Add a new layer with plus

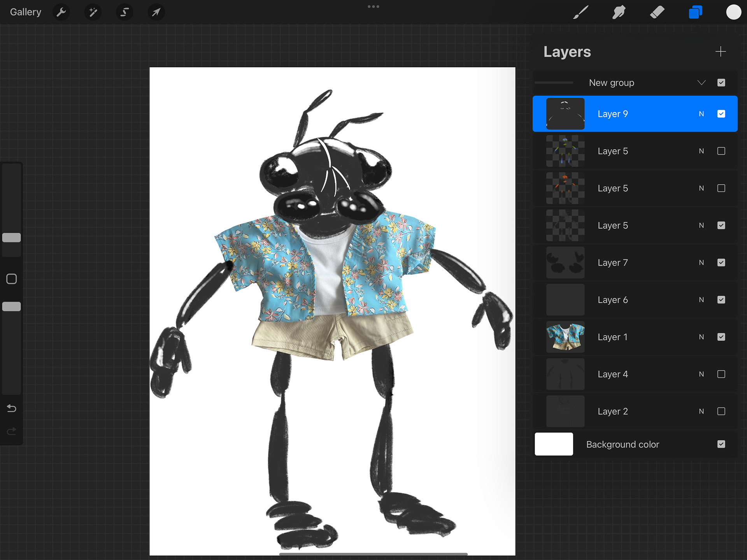click(x=721, y=51)
